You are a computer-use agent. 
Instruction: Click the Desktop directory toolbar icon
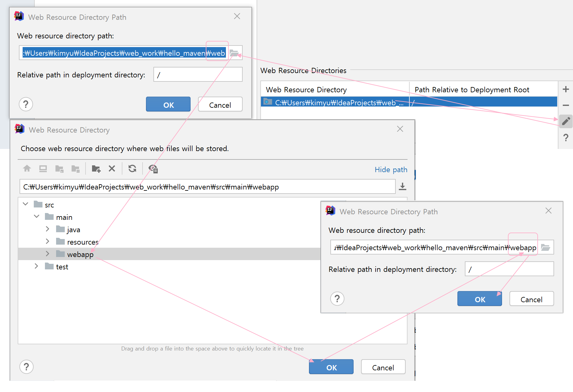pyautogui.click(x=43, y=168)
